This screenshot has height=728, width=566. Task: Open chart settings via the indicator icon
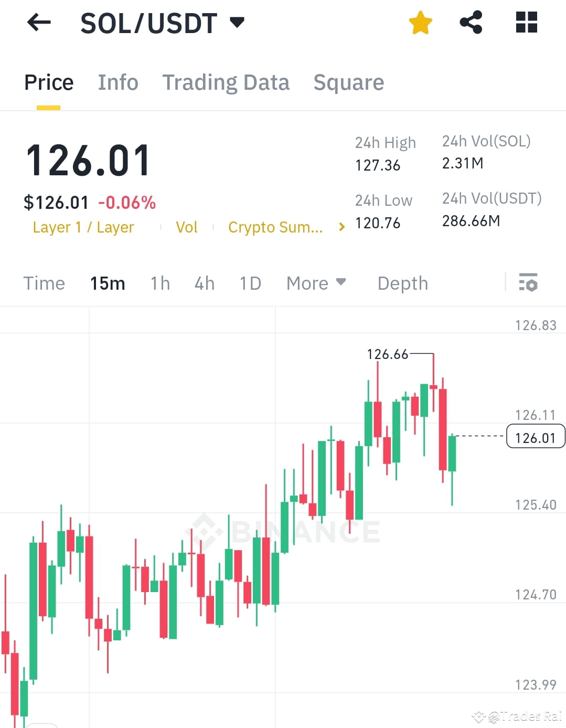pos(529,283)
